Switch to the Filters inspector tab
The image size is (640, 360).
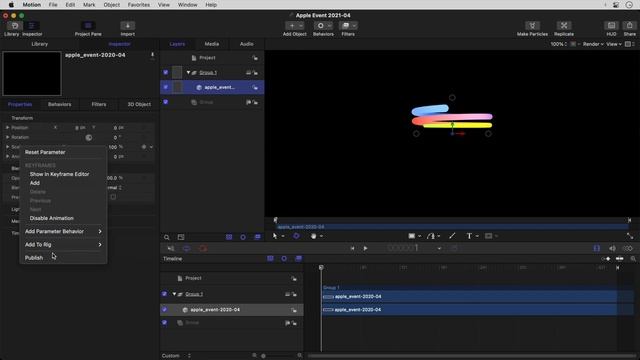point(99,104)
